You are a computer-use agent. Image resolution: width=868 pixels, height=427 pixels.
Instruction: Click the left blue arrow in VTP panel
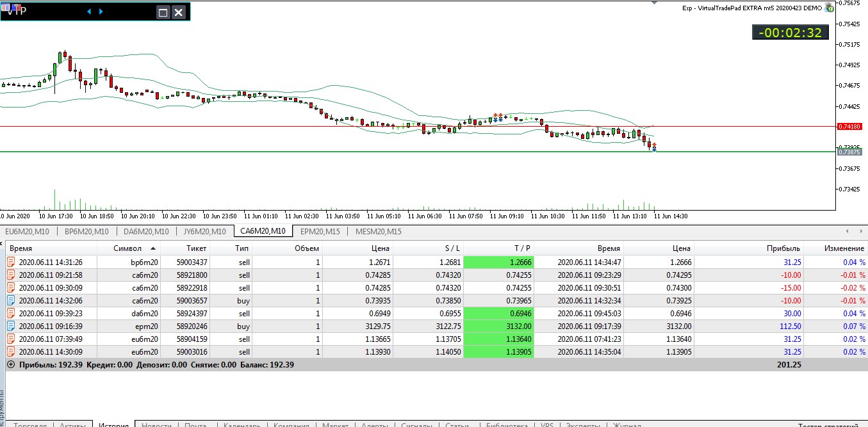[89, 12]
